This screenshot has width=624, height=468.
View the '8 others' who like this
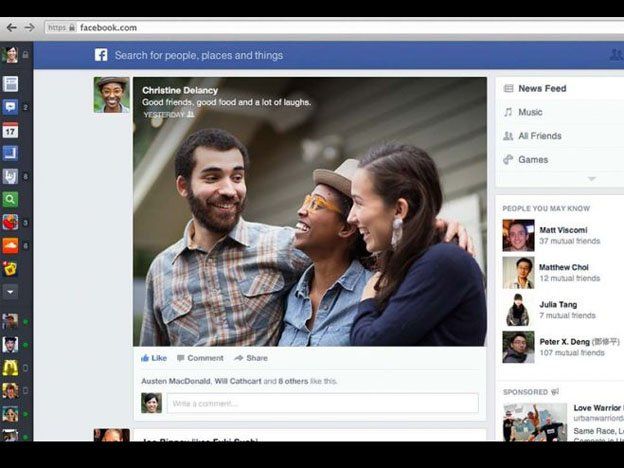coord(293,381)
